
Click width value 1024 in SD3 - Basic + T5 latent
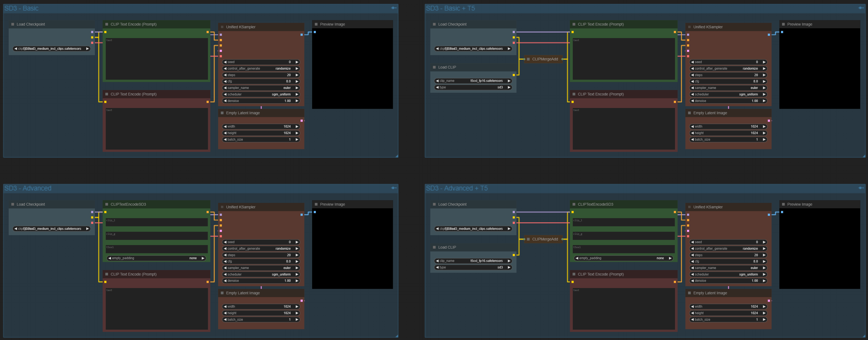754,126
